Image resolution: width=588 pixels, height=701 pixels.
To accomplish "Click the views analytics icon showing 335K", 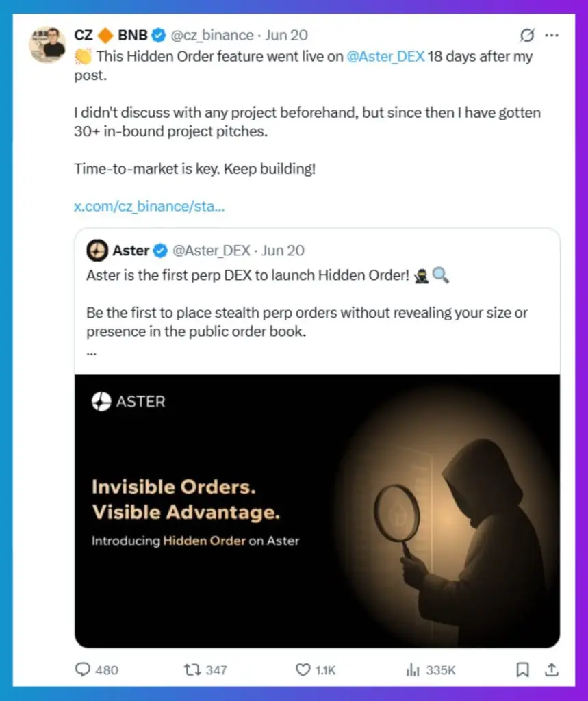I will tap(411, 670).
